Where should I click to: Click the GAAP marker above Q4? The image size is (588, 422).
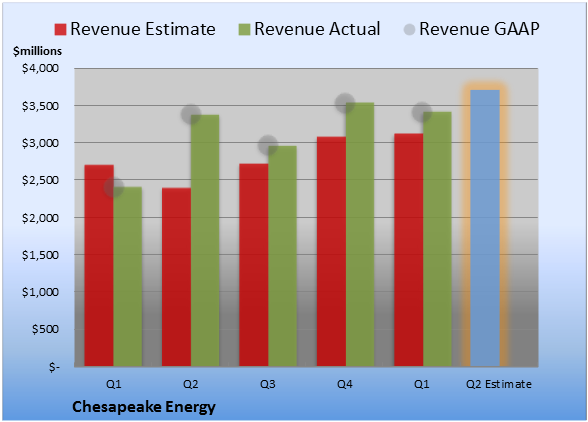pos(345,103)
